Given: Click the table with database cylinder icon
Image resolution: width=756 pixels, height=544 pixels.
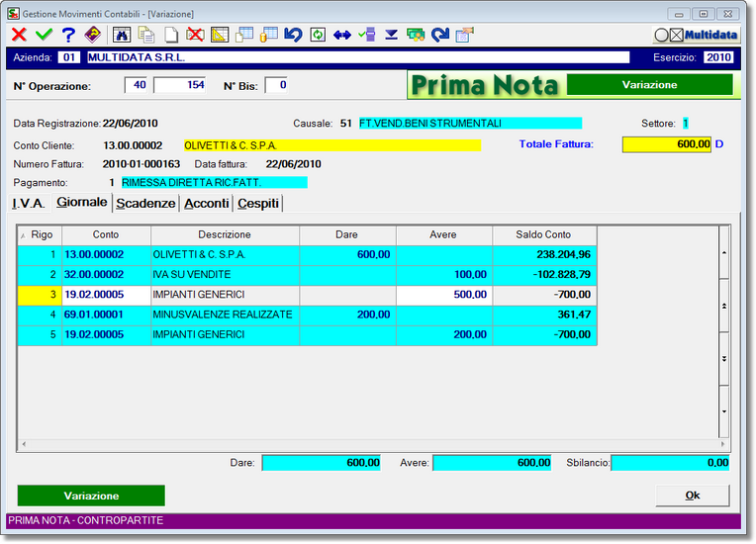Looking at the screenshot, I should tap(268, 35).
